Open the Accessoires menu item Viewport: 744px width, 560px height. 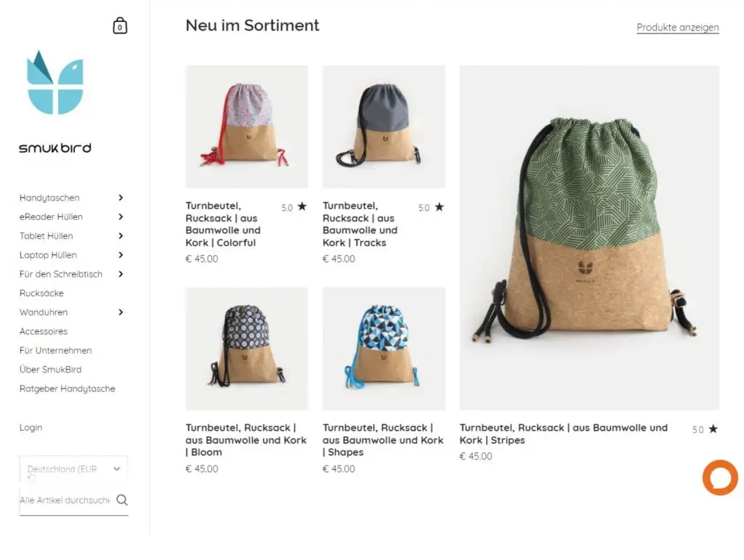pos(44,331)
